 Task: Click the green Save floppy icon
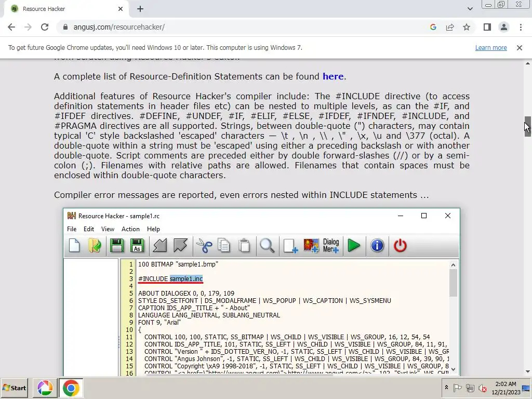click(x=116, y=245)
